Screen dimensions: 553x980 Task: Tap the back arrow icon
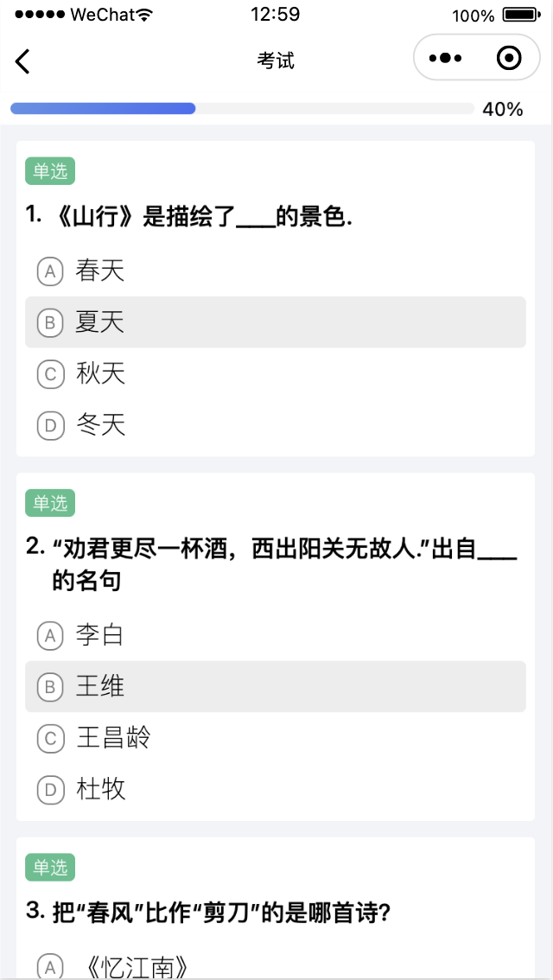(x=23, y=60)
